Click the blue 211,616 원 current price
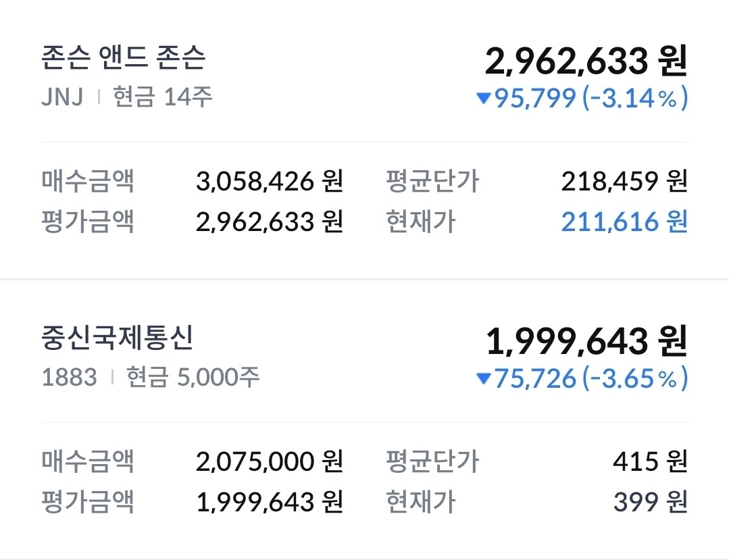The width and height of the screenshot is (729, 560). 624,222
